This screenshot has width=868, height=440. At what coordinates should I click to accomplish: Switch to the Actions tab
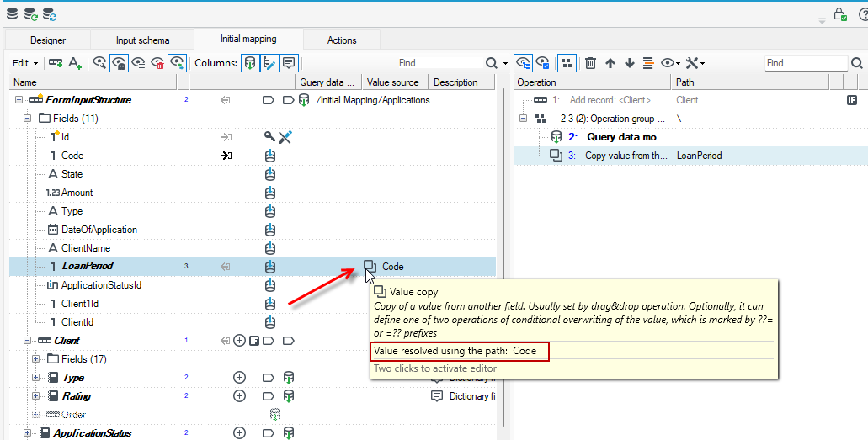(342, 40)
